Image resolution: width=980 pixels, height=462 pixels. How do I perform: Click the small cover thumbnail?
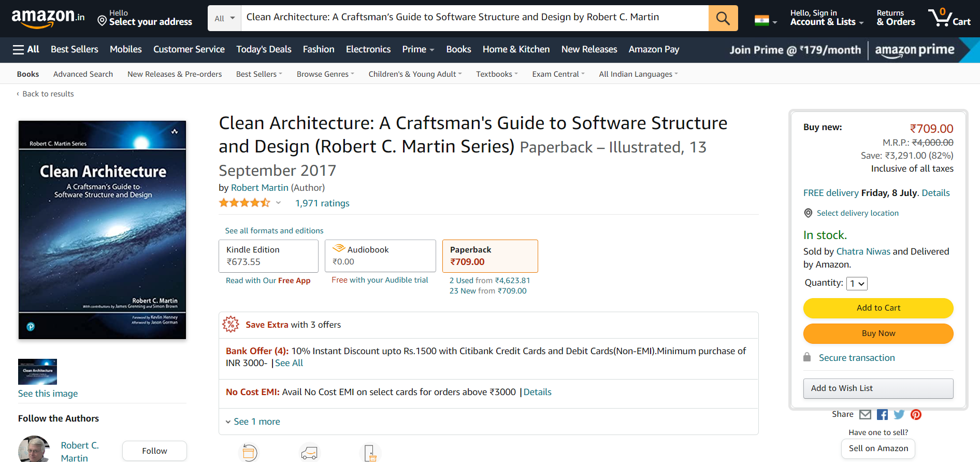coord(37,372)
